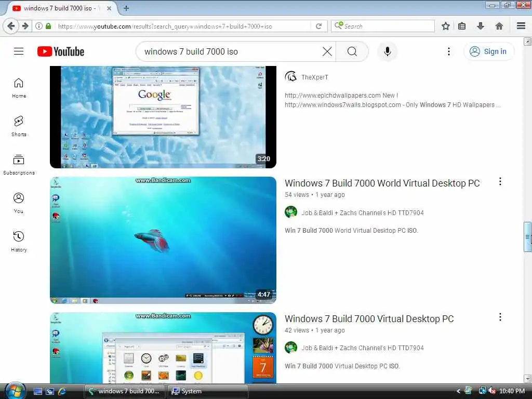This screenshot has height=399, width=532.
Task: Click the 'Win 7 Build 7000 Virtual Desktop PC ISO.' description
Action: [x=342, y=366]
